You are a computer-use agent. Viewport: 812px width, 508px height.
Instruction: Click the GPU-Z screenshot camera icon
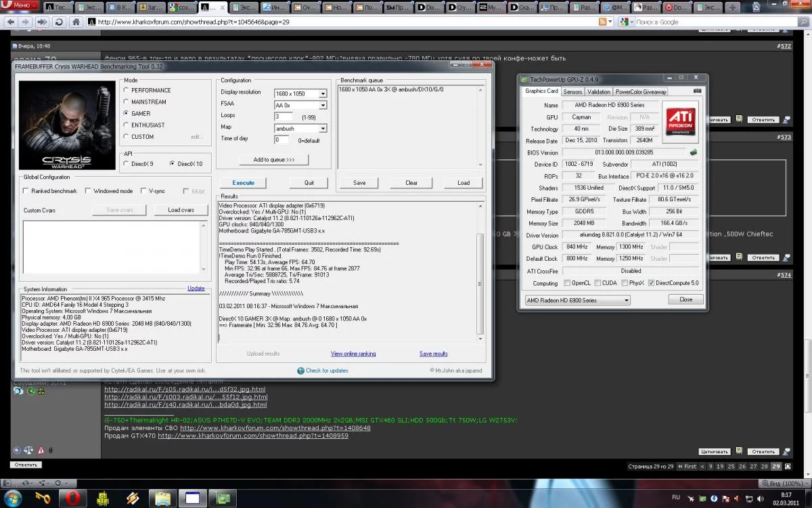pos(697,91)
